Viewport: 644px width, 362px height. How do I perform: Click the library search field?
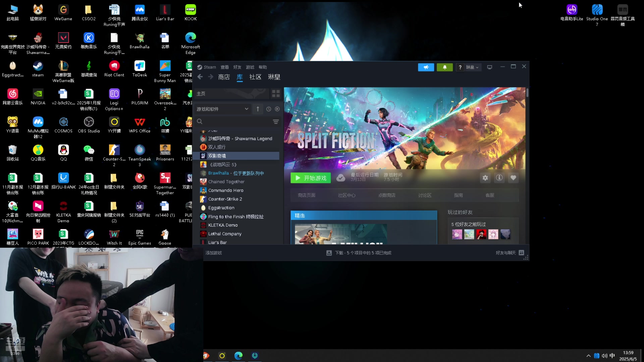click(233, 121)
